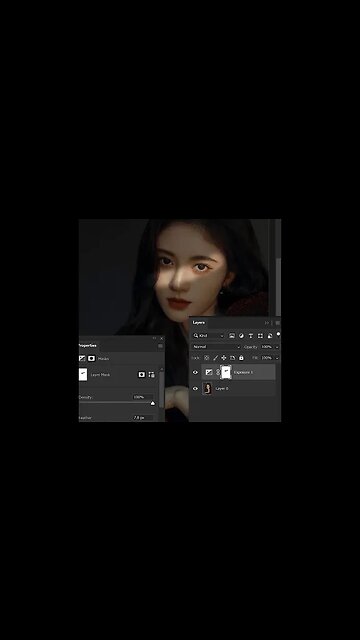Select Exposure 1 adjustment thumbnail icon
The height and width of the screenshot is (640, 360).
click(209, 372)
